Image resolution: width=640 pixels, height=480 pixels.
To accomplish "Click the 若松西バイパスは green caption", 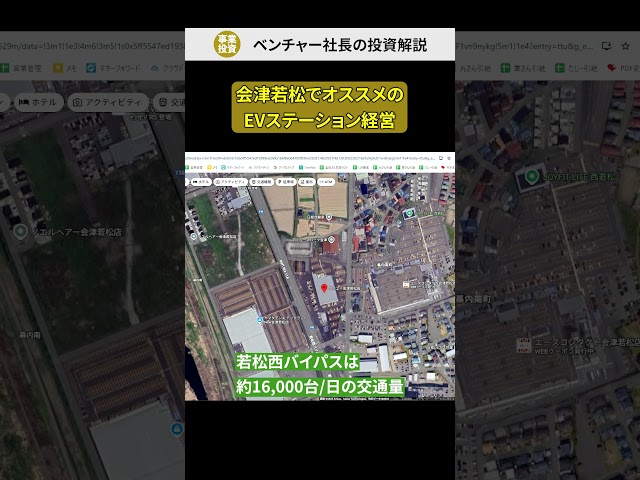I will pos(297,362).
